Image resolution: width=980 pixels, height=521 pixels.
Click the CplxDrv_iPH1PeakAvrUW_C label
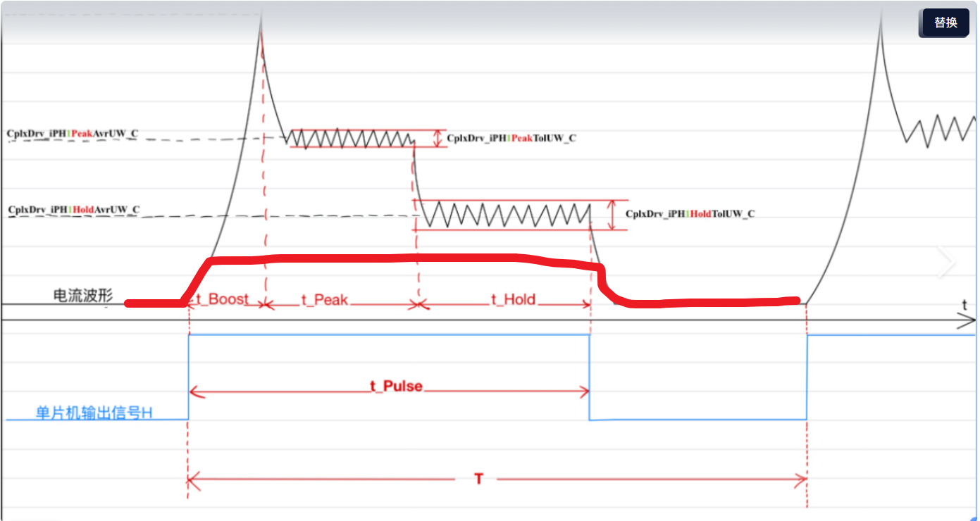(x=73, y=132)
